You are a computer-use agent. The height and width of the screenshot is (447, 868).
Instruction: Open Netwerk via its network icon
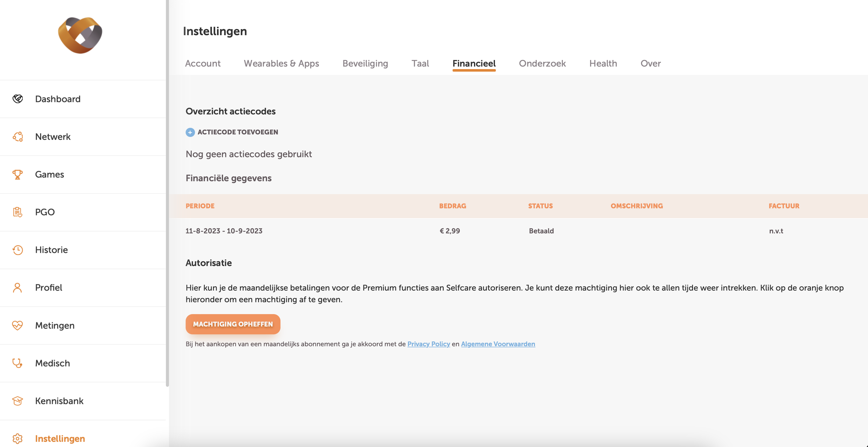[17, 136]
